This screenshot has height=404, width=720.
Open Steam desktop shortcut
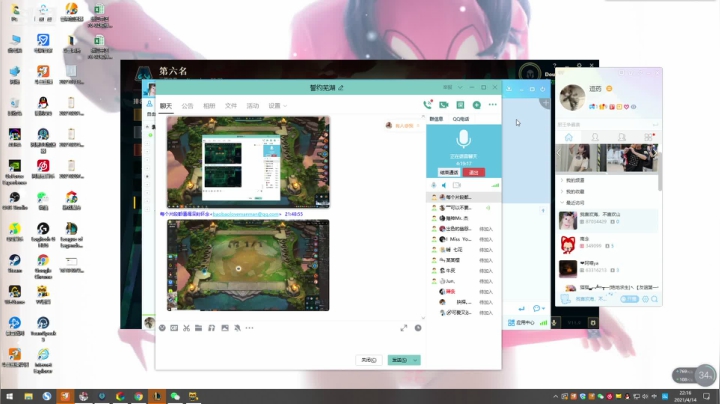click(15, 264)
